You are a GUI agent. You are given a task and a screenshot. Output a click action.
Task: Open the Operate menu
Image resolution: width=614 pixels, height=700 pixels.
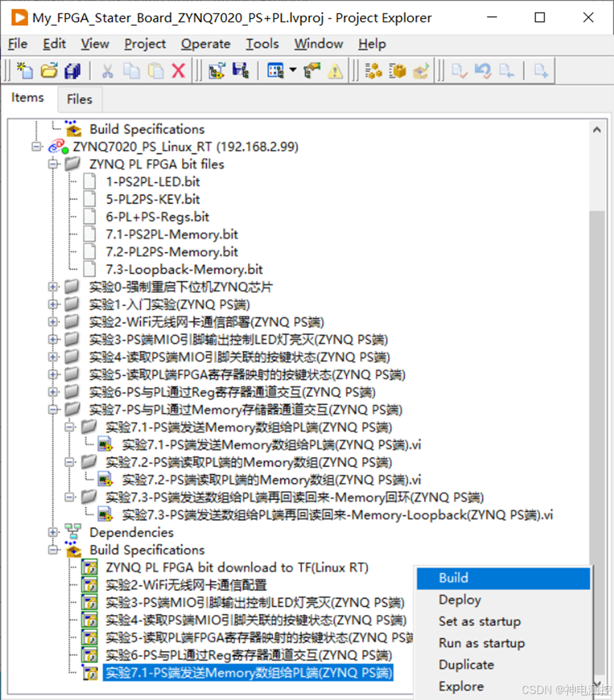click(206, 44)
